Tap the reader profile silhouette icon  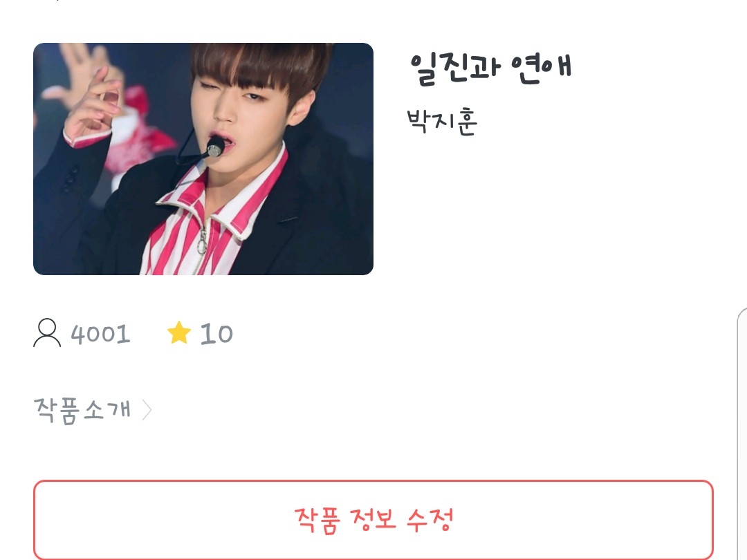point(47,333)
